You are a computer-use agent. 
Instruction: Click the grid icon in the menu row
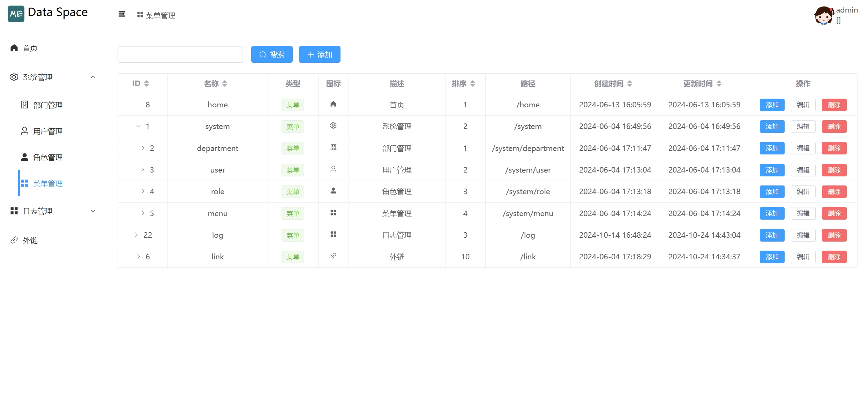coord(333,213)
